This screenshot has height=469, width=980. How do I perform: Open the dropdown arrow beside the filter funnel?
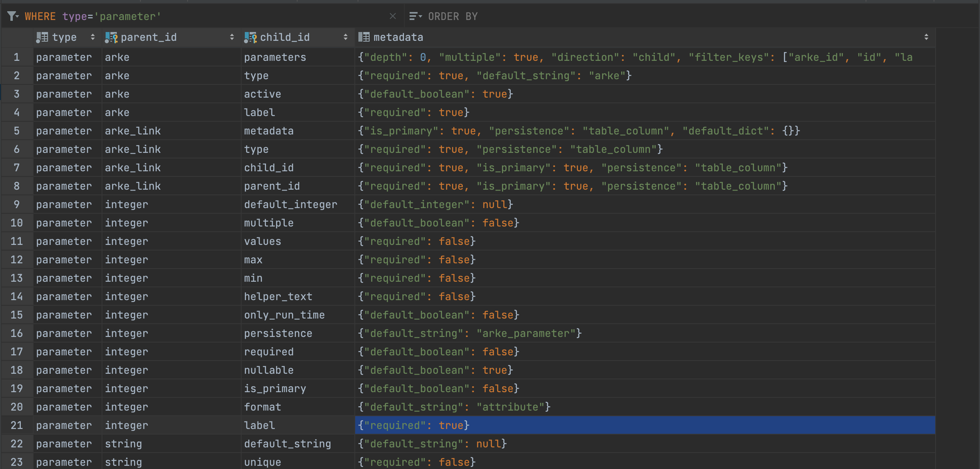(18, 17)
